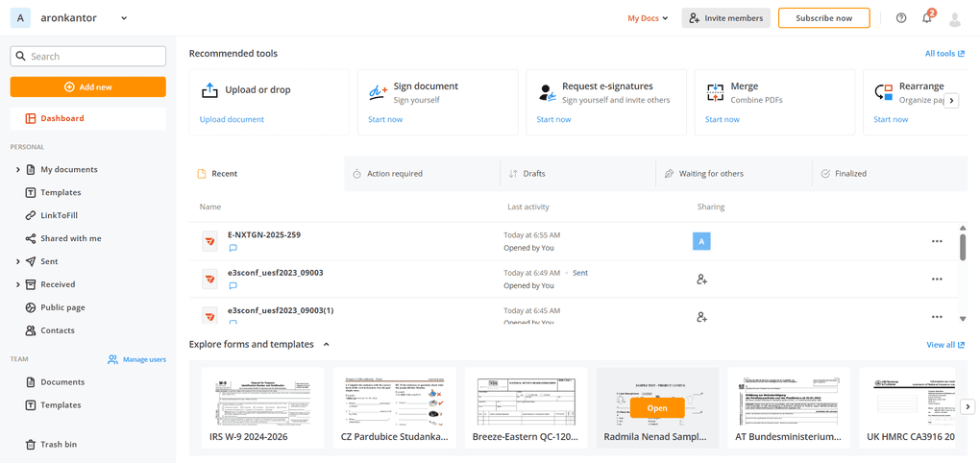Expand the Received tree arrow
Screen dimensions: 980x463
pyautogui.click(x=17, y=285)
